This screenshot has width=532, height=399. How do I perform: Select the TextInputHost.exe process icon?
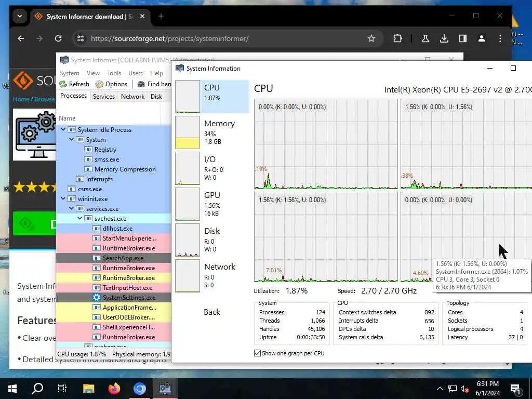[97, 287]
